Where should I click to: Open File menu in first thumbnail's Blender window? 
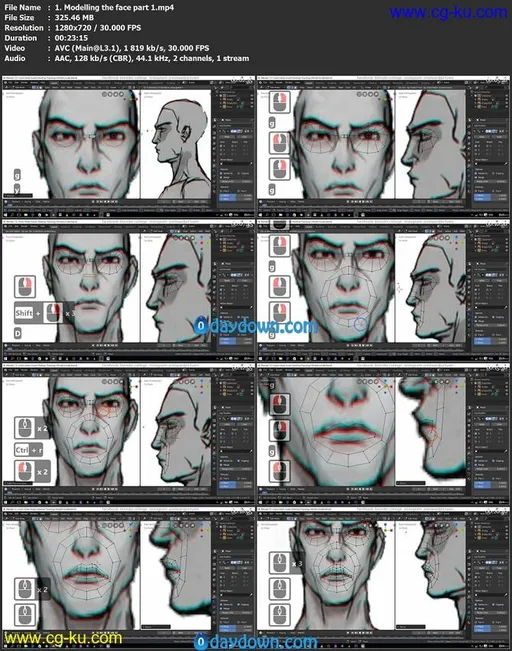10,83
